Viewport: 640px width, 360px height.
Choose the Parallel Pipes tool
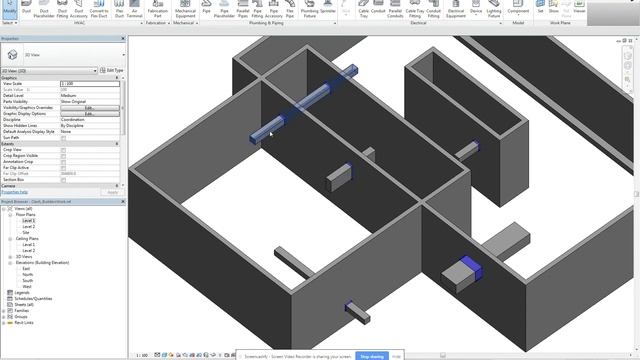(x=243, y=9)
